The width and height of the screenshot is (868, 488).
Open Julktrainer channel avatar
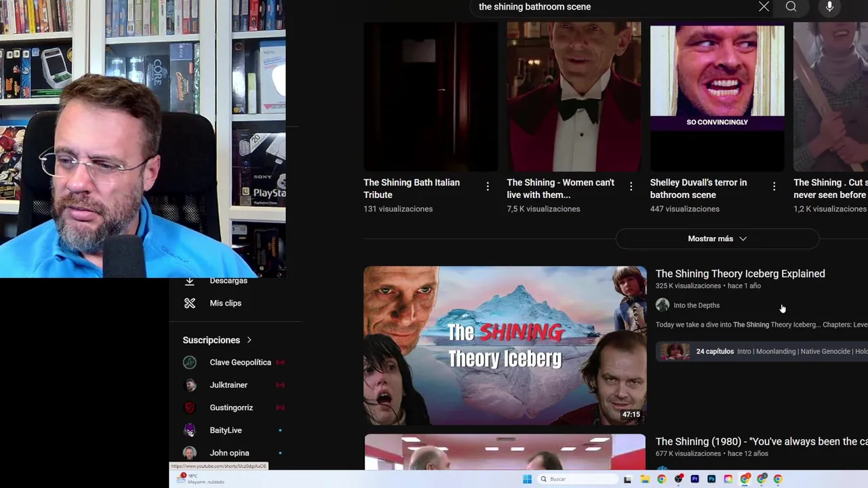190,385
